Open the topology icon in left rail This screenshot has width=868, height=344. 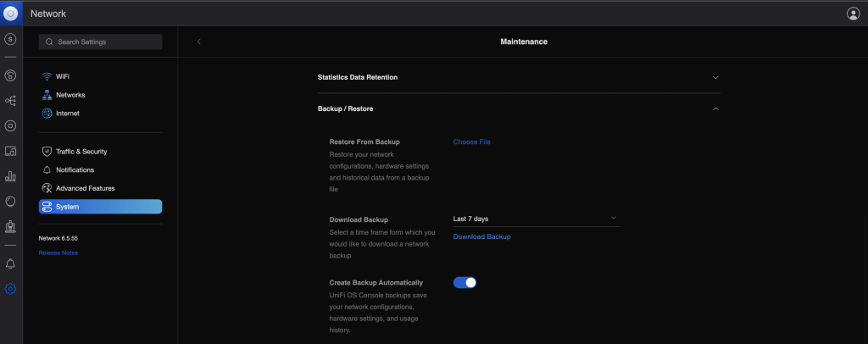11,101
